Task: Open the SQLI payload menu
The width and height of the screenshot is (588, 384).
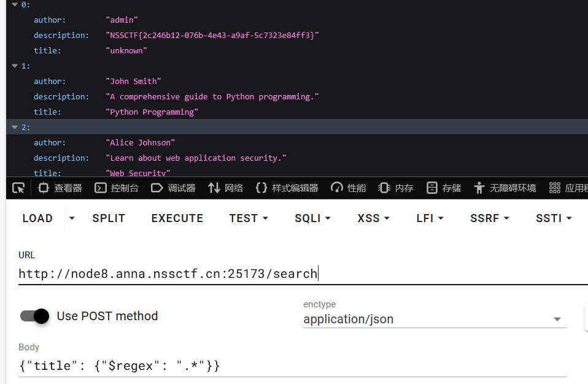Action: pyautogui.click(x=312, y=218)
